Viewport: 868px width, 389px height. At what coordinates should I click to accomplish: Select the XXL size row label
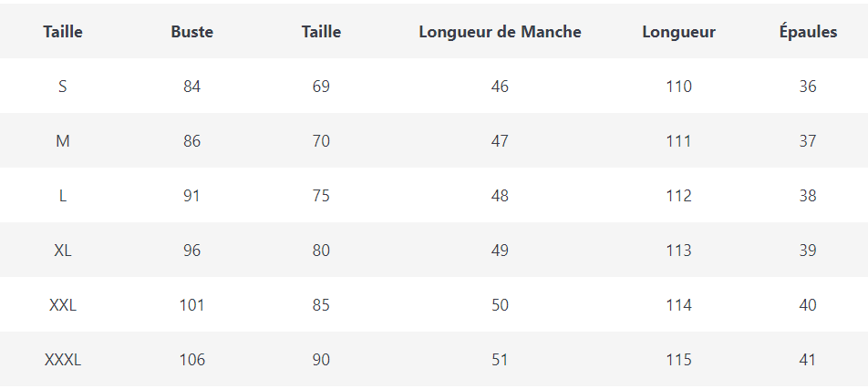(63, 305)
